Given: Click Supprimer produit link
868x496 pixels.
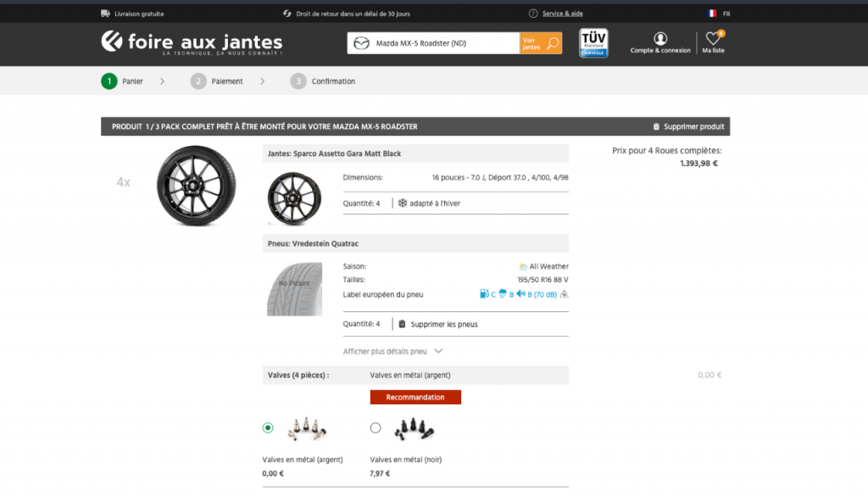Looking at the screenshot, I should [693, 127].
